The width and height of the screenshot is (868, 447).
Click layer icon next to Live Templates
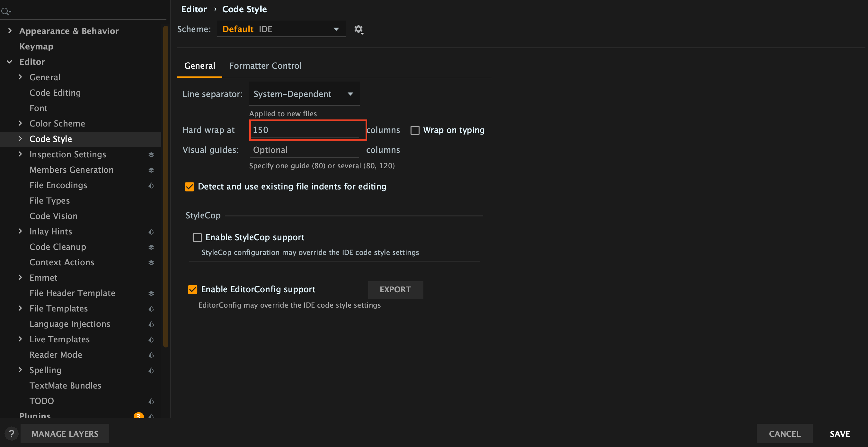151,340
